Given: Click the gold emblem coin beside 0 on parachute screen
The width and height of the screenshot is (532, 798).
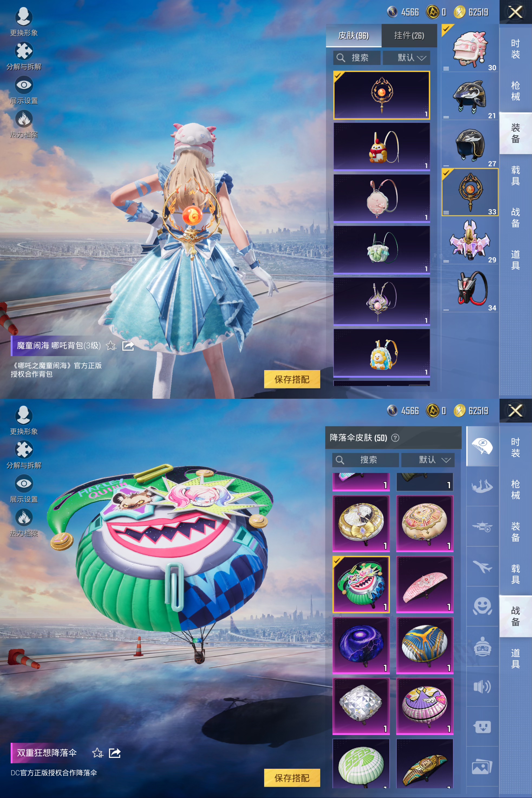Looking at the screenshot, I should pyautogui.click(x=433, y=410).
